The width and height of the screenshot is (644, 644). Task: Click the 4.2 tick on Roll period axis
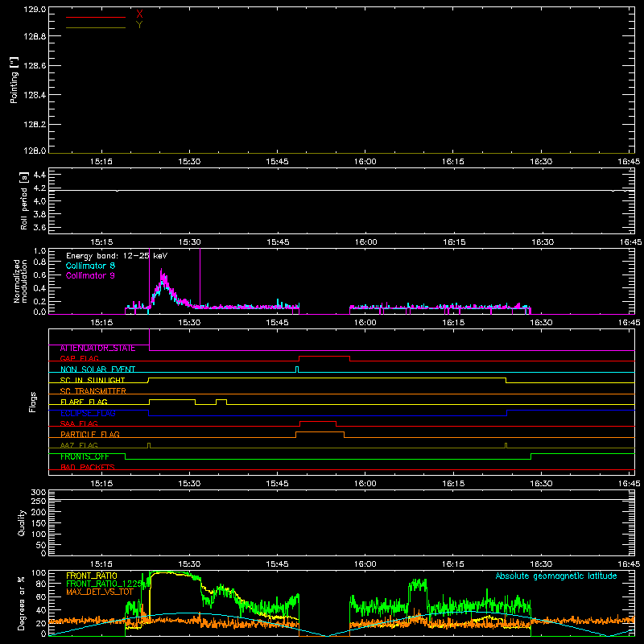click(x=39, y=188)
